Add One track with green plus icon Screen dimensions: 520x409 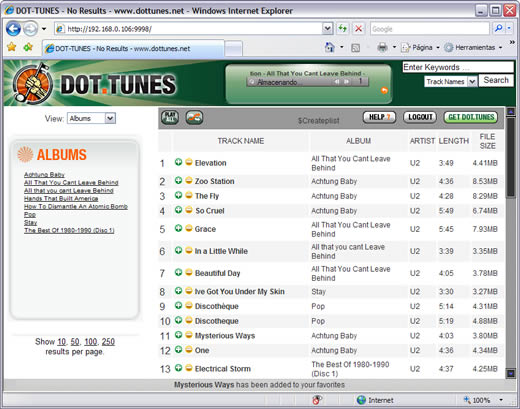pyautogui.click(x=178, y=349)
